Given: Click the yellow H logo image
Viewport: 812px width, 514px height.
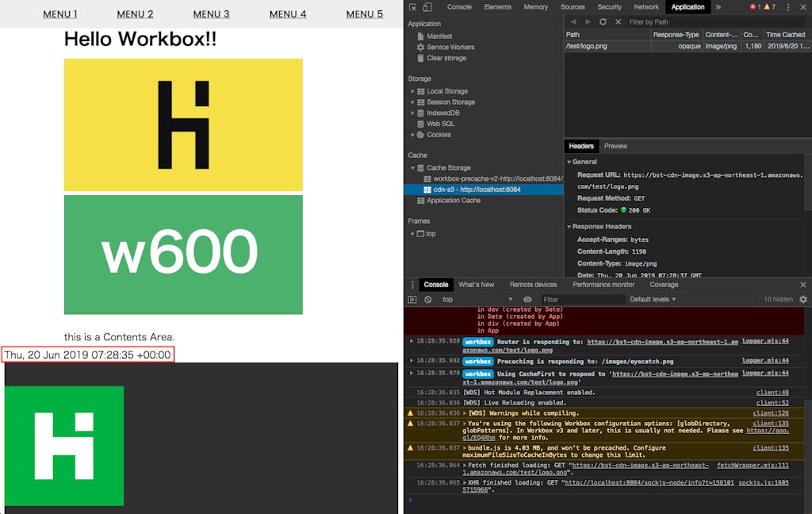Looking at the screenshot, I should [x=183, y=125].
